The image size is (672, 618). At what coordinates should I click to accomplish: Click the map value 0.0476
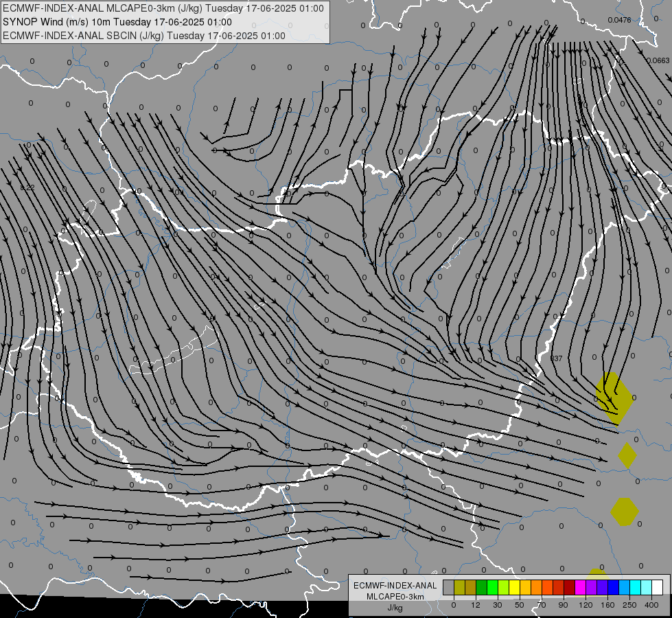(619, 20)
